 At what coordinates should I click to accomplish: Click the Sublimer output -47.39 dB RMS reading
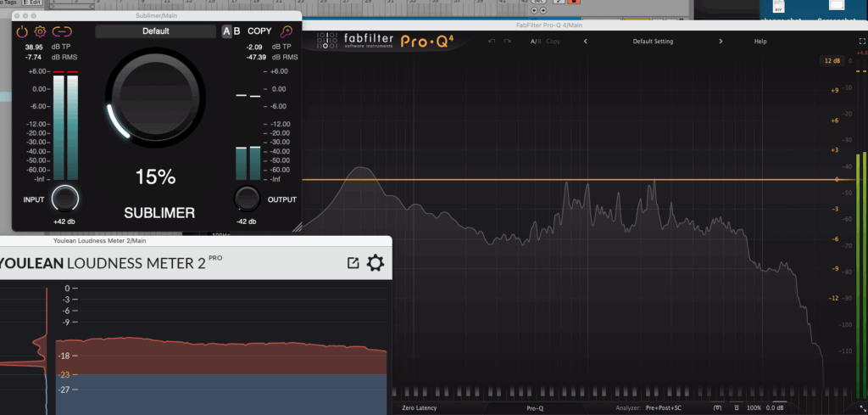(254, 57)
